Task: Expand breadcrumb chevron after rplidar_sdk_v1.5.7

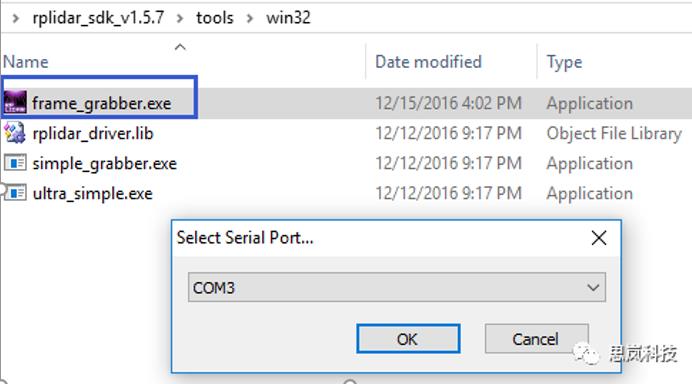Action: point(180,18)
